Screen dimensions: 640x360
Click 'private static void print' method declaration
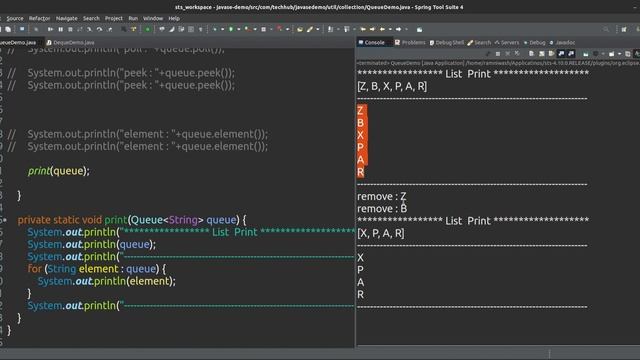coord(132,220)
